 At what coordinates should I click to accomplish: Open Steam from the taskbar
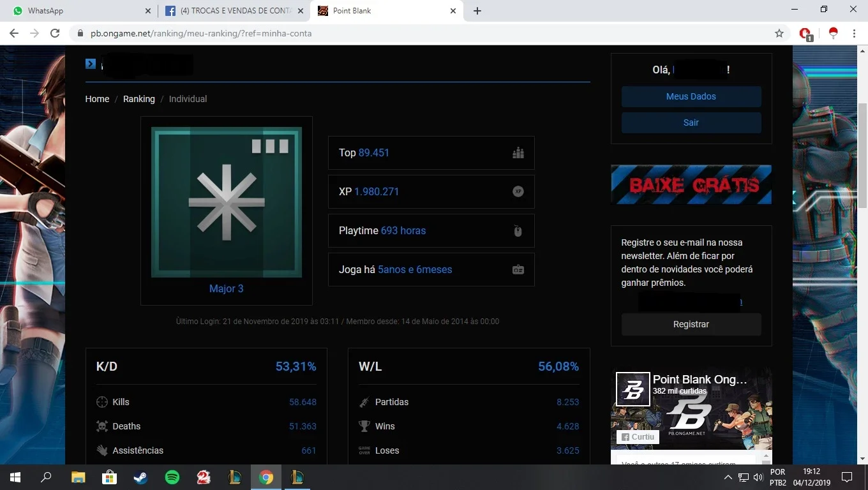(x=140, y=477)
